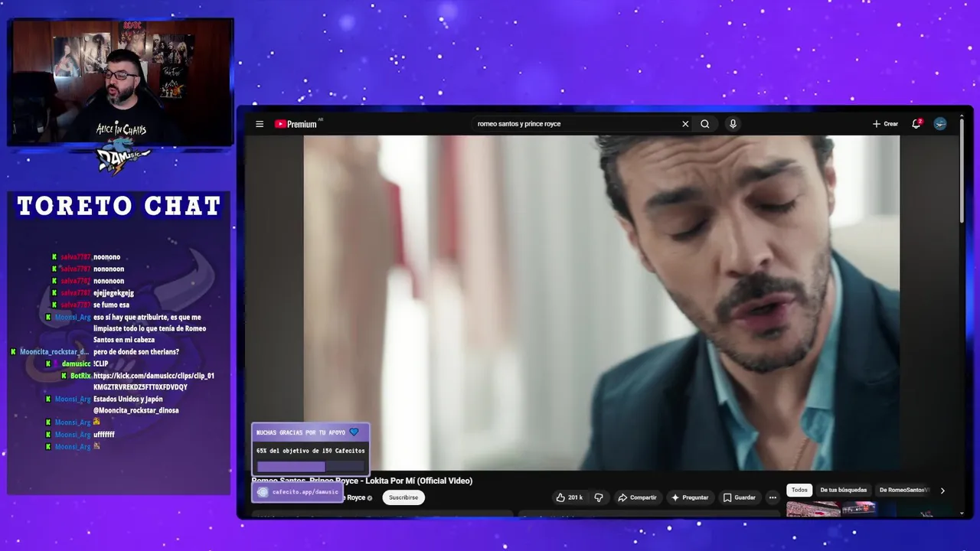Click the 'pero de donde son therians?' message
This screenshot has width=980, height=551.
[x=136, y=352]
